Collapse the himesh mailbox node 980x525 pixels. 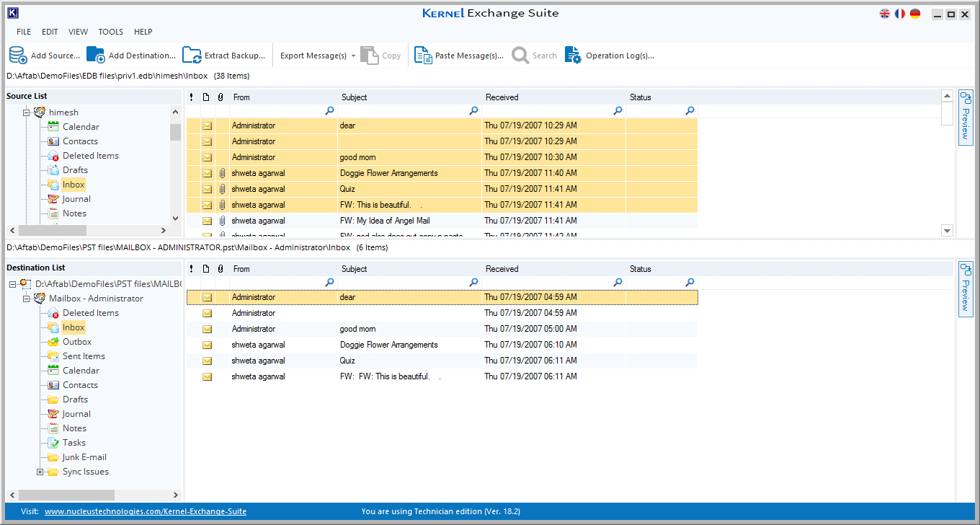[x=27, y=112]
